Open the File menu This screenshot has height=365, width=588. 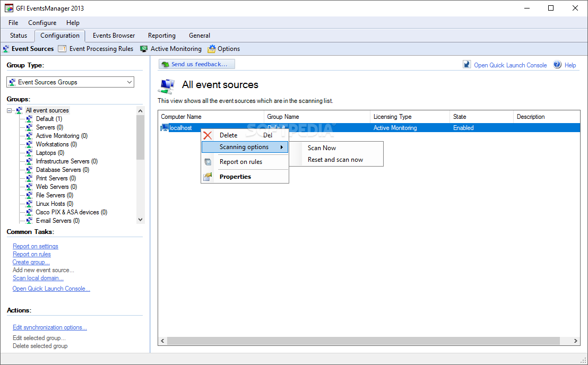click(13, 23)
